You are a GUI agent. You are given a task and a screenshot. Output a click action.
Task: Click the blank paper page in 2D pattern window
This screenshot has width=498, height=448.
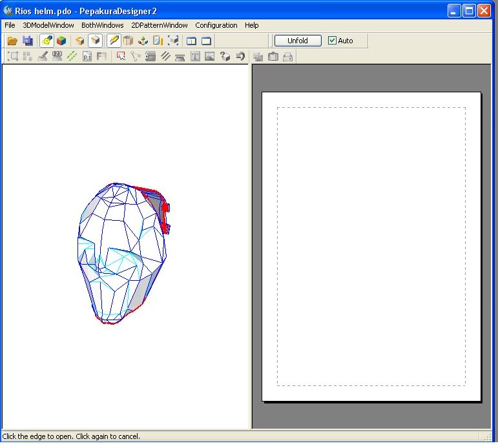(371, 247)
